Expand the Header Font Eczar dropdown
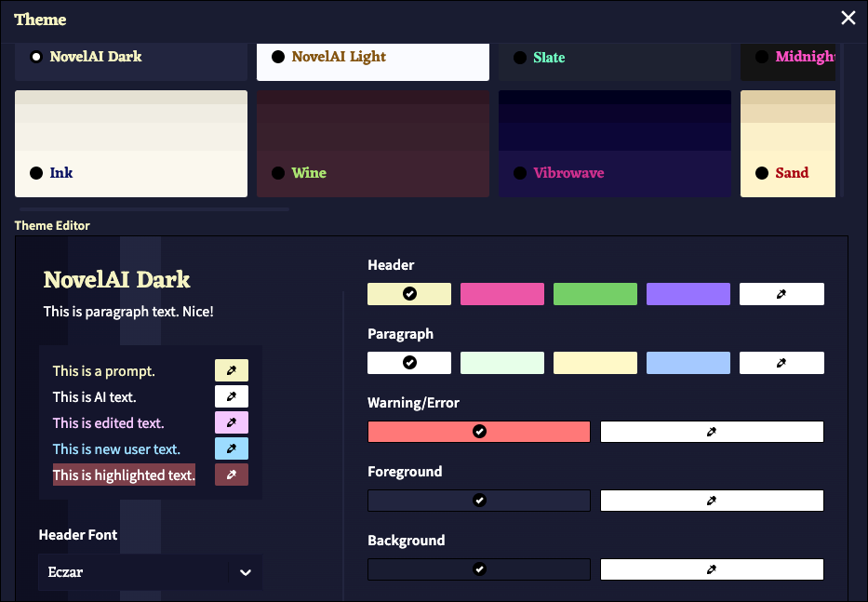868x602 pixels. tap(150, 572)
